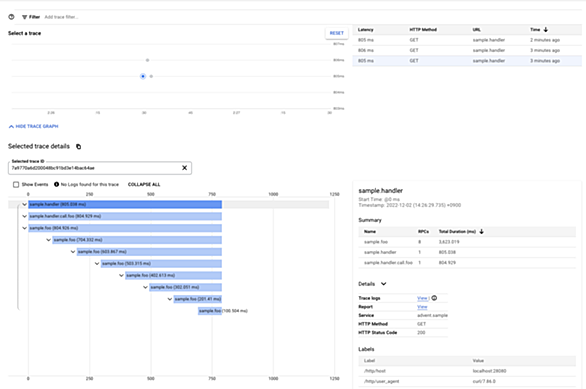
Task: Select the sample.handler span bar
Action: point(125,204)
